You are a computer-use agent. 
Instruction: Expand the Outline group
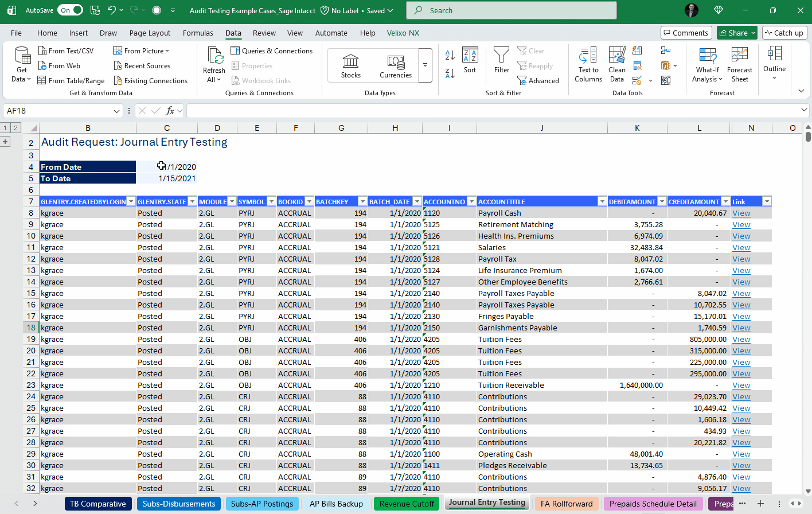pos(774,63)
